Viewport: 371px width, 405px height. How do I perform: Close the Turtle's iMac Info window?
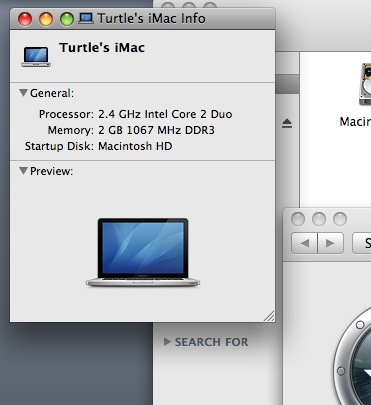point(25,19)
